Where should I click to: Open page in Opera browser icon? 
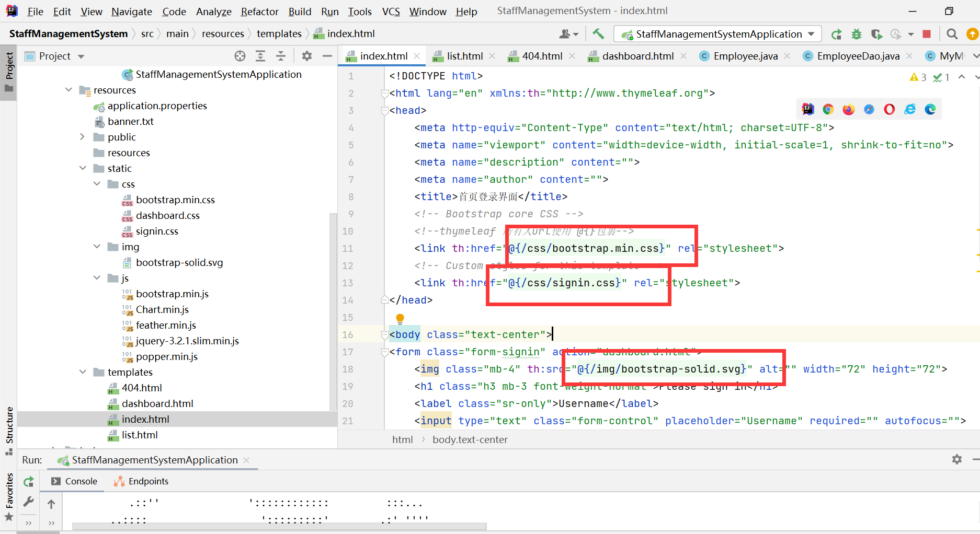click(x=889, y=109)
